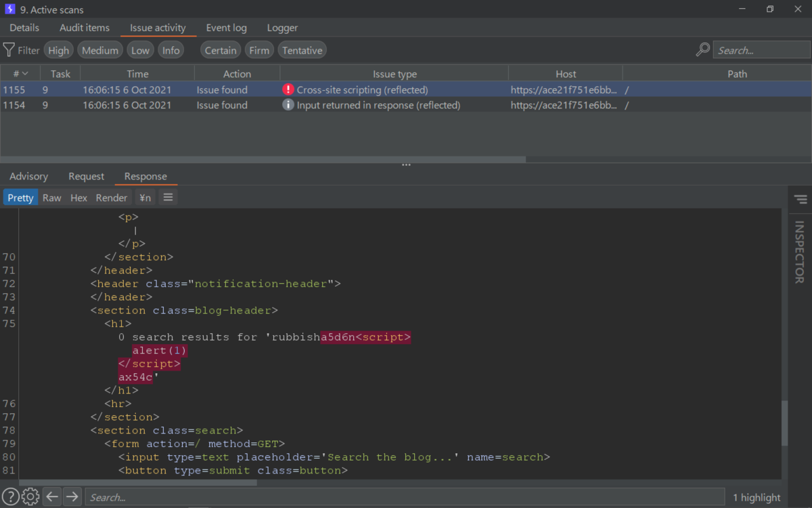
Task: Sort by the Task column header
Action: click(60, 74)
